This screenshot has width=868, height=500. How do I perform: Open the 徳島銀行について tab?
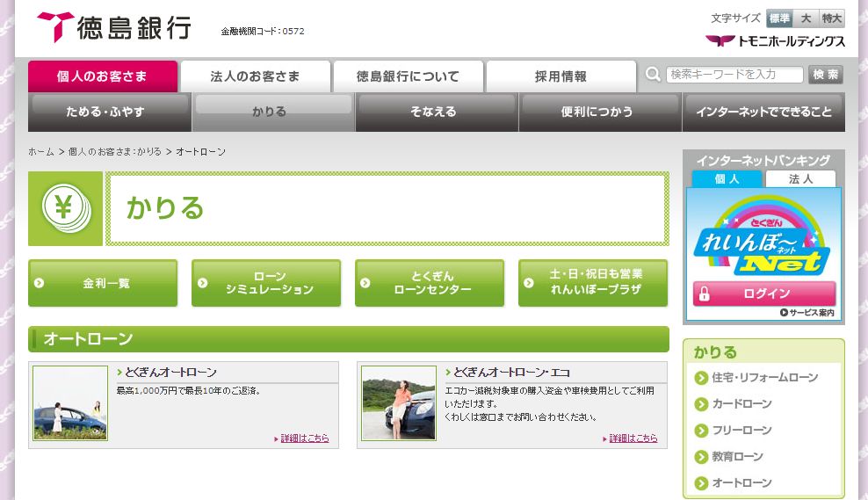pos(408,76)
